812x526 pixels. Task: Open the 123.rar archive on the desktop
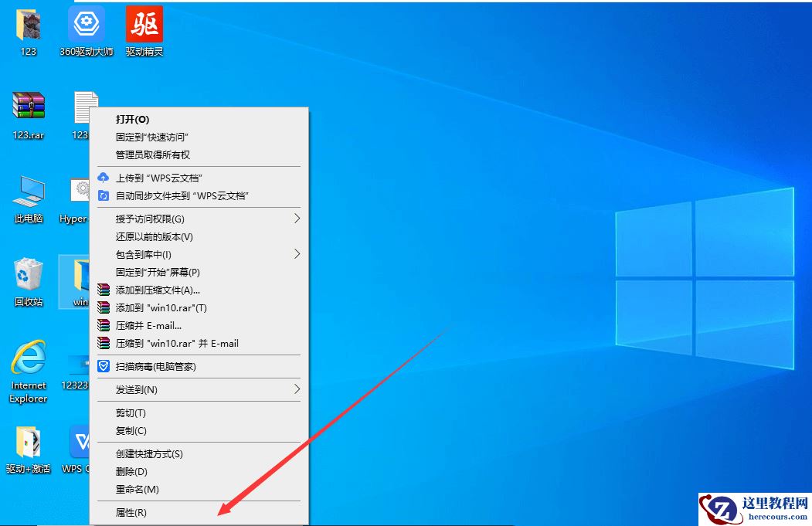pos(28,108)
